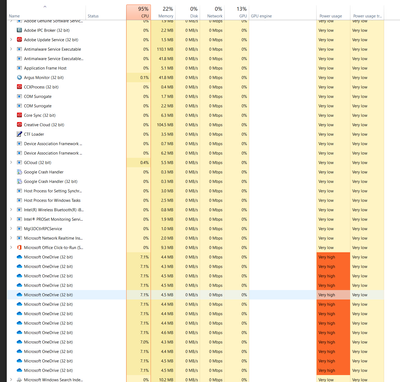Click the Adobe Update Service red icon
This screenshot has width=400, height=382.
[19, 40]
